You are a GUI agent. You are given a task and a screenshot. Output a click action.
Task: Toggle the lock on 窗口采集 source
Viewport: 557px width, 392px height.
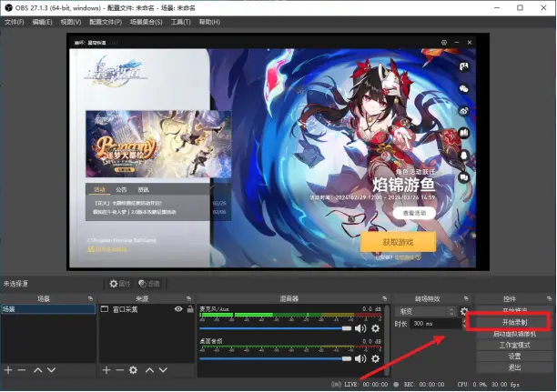[x=190, y=309]
